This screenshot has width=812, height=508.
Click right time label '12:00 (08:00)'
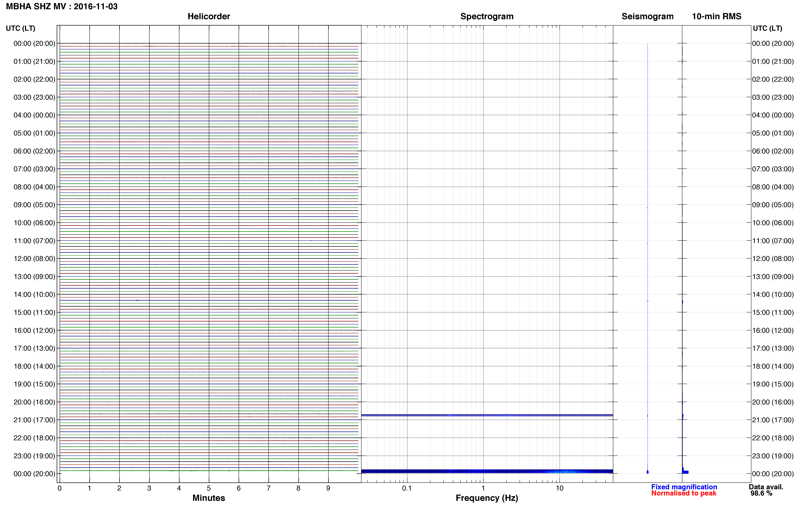[x=773, y=259]
